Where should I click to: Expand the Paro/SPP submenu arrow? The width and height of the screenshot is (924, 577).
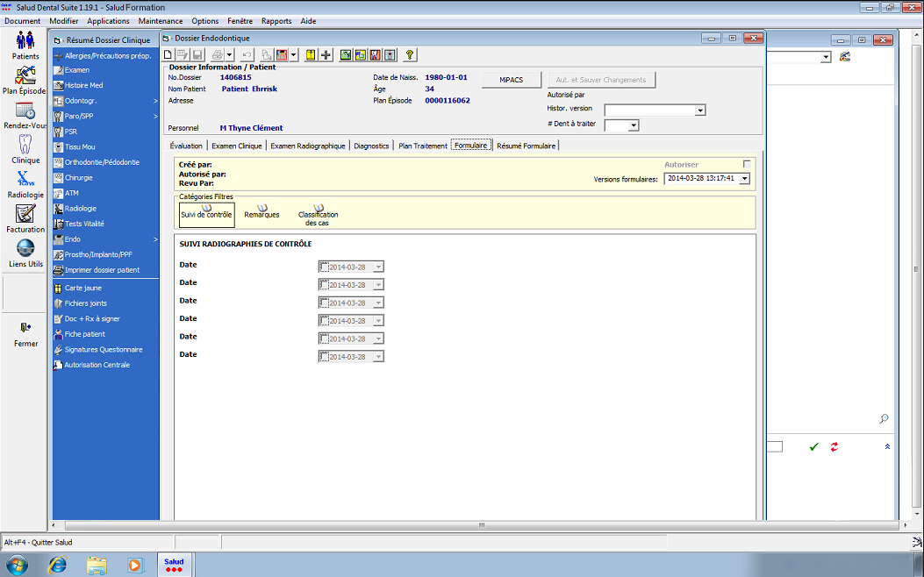(155, 116)
